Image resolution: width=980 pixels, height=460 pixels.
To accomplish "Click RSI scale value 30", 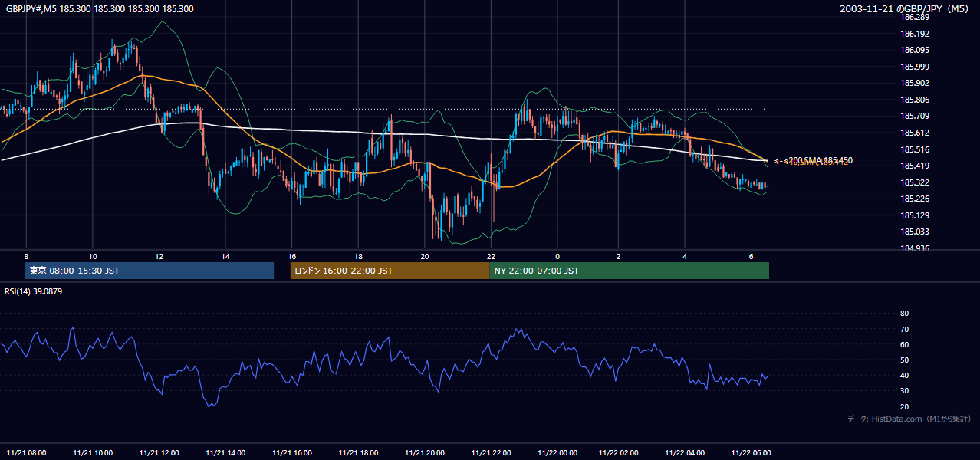I will [905, 391].
